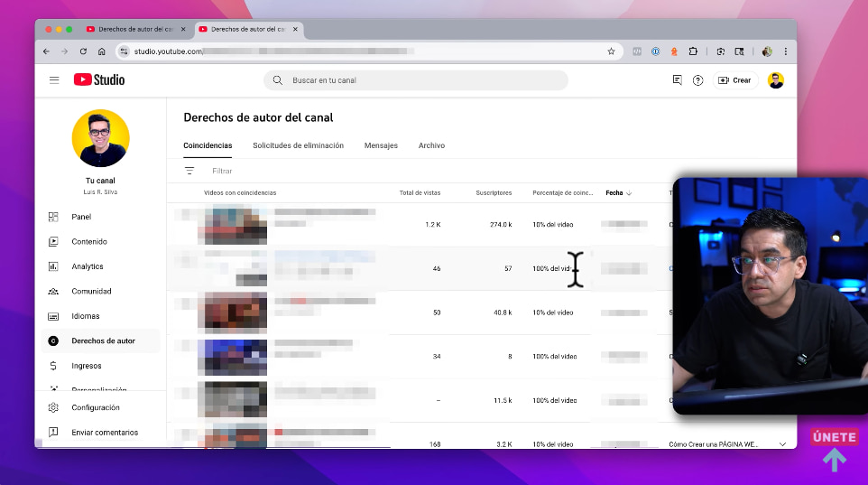Select Comunidad in the left sidebar
The image size is (868, 485).
click(x=91, y=292)
